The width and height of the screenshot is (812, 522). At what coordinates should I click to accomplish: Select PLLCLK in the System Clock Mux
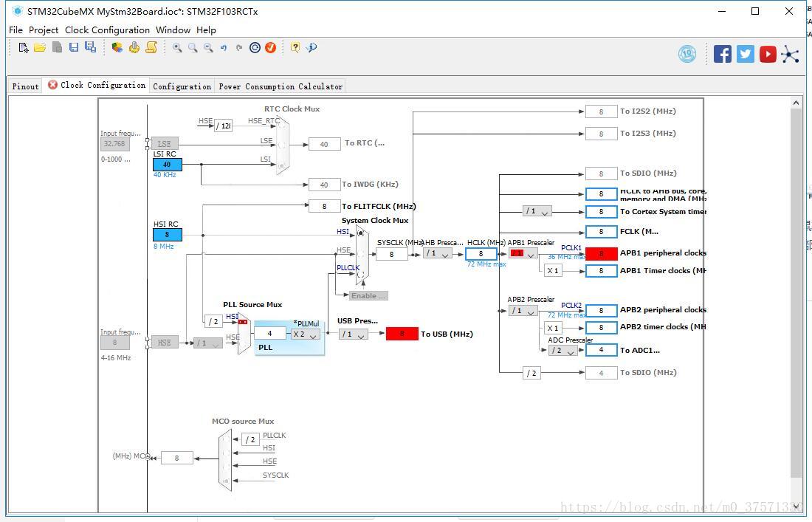click(360, 274)
